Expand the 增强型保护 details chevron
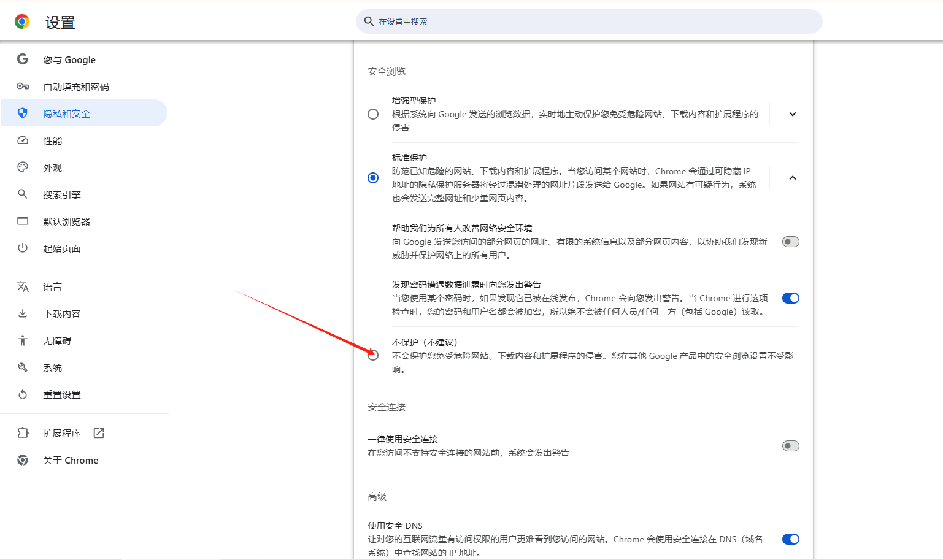943x560 pixels. pos(793,114)
